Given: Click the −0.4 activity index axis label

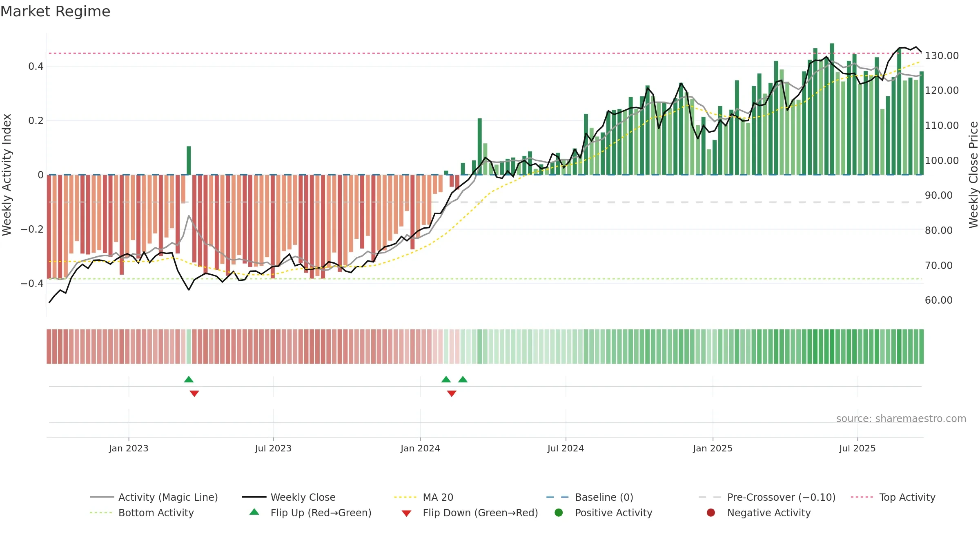Looking at the screenshot, I should (32, 284).
